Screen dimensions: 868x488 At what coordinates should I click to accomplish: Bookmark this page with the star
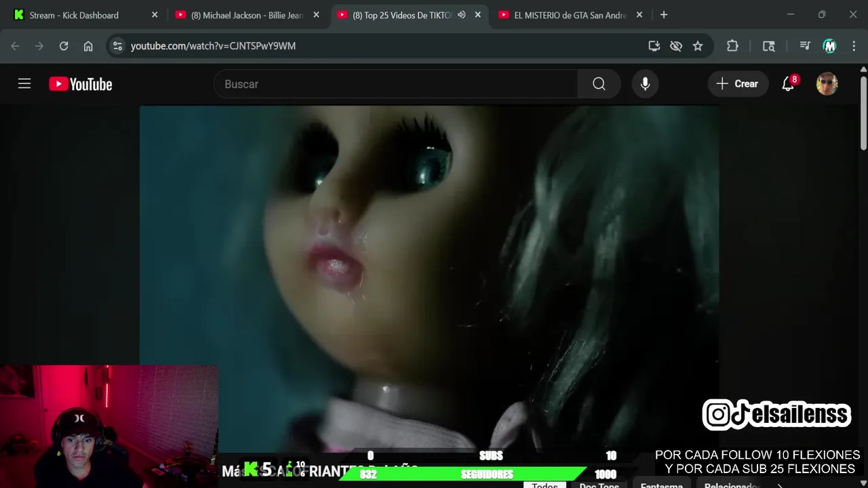[x=698, y=46]
